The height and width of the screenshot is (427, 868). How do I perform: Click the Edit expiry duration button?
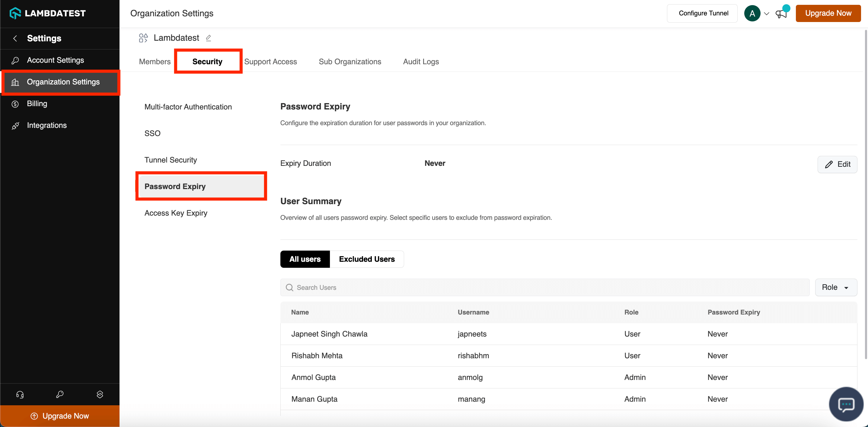[837, 164]
